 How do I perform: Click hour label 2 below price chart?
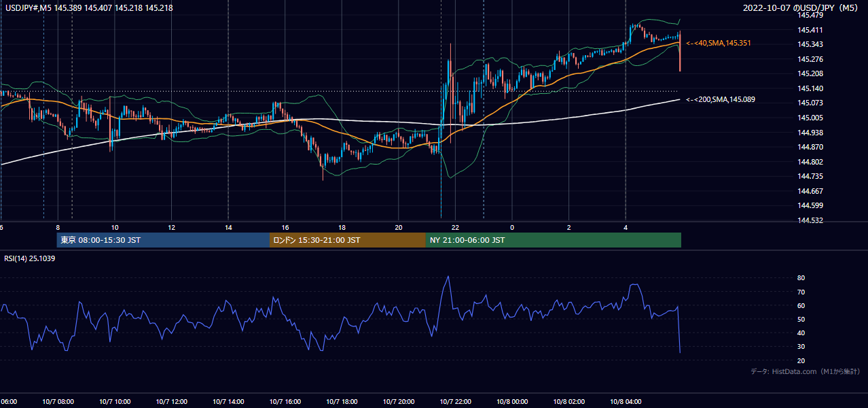[x=568, y=227]
